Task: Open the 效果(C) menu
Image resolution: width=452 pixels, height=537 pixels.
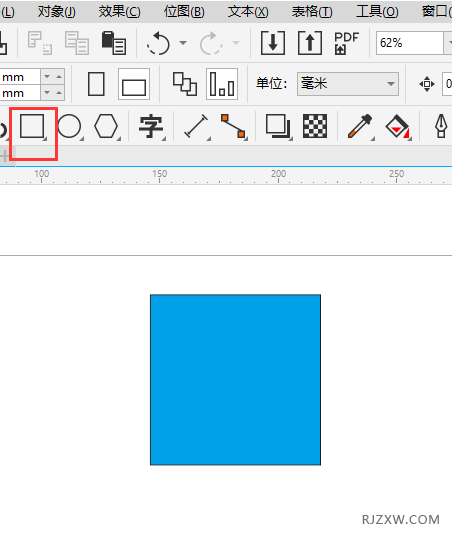Action: [120, 12]
